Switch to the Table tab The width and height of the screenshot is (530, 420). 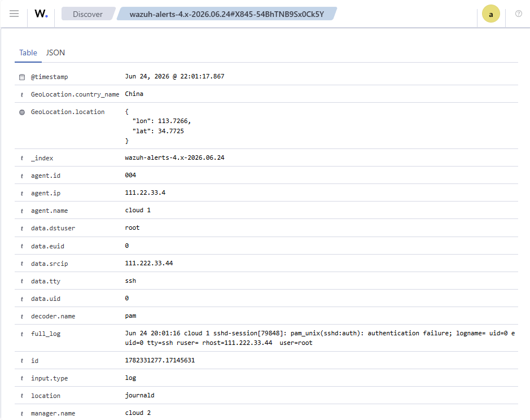click(x=28, y=53)
